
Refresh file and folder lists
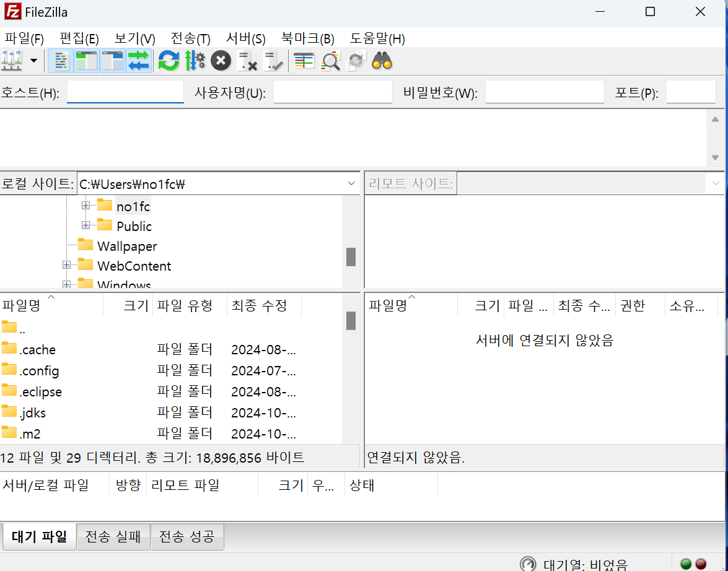(169, 61)
